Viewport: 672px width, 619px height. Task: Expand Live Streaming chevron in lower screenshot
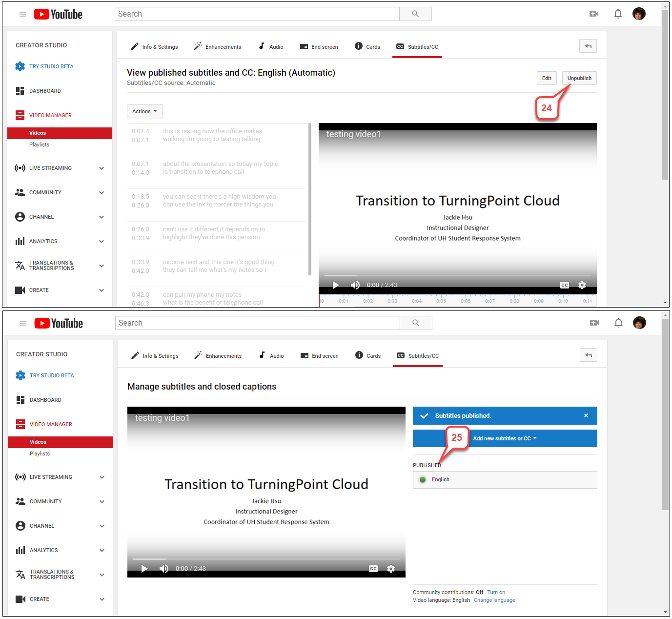[x=102, y=477]
